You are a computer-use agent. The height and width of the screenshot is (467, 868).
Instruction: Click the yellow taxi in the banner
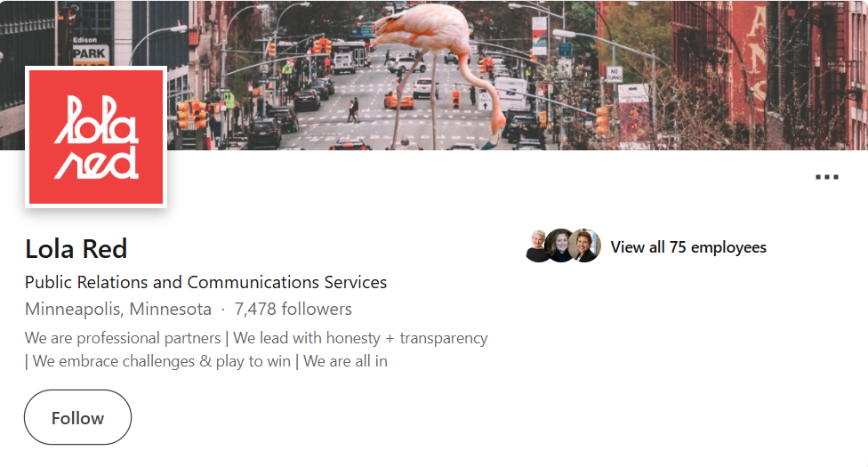[x=398, y=101]
